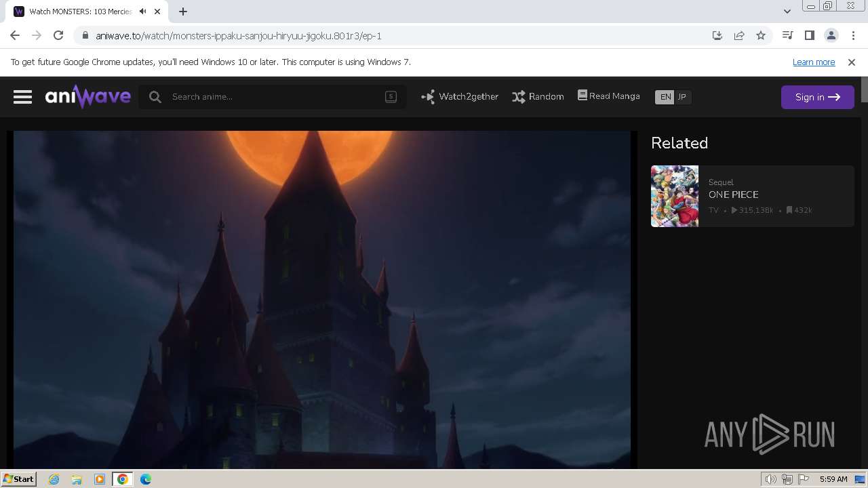Go forward in browser history
The width and height of the screenshot is (868, 488).
tap(37, 35)
